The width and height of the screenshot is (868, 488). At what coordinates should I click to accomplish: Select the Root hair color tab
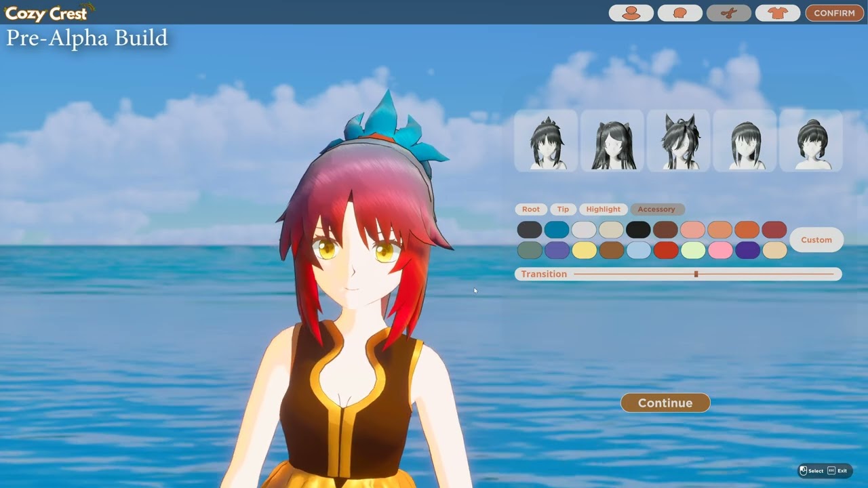coord(530,209)
